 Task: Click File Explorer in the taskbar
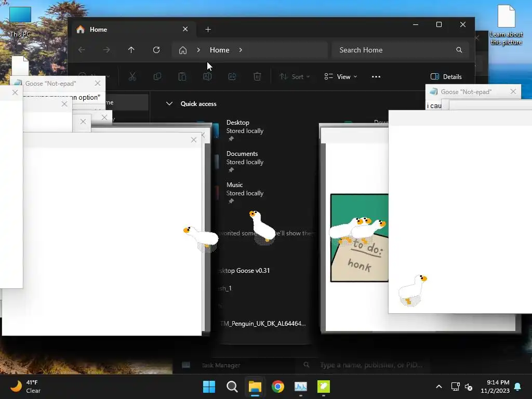click(255, 387)
